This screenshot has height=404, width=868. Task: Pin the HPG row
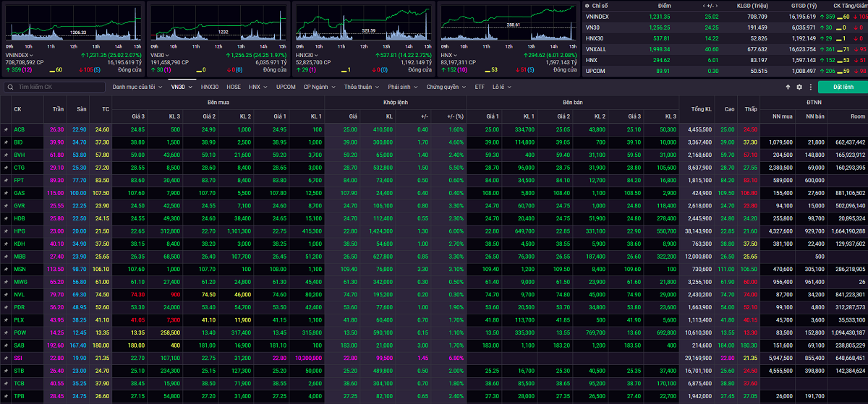click(x=6, y=231)
